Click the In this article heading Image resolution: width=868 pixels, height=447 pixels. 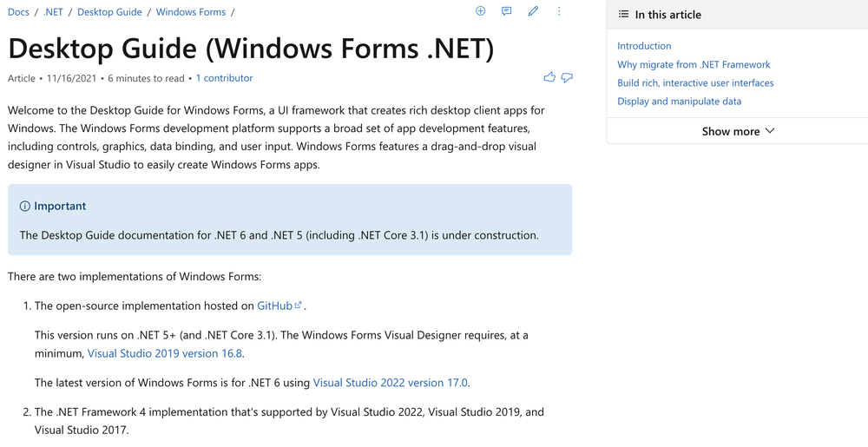(x=667, y=15)
